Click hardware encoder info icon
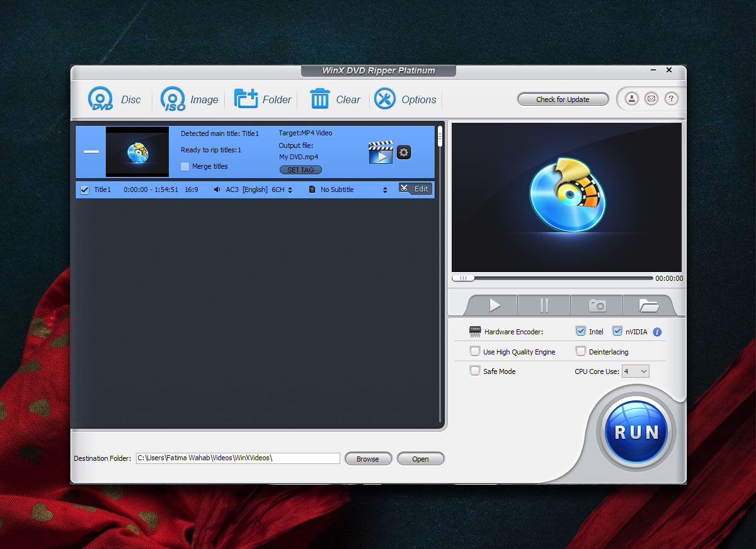 click(x=657, y=332)
